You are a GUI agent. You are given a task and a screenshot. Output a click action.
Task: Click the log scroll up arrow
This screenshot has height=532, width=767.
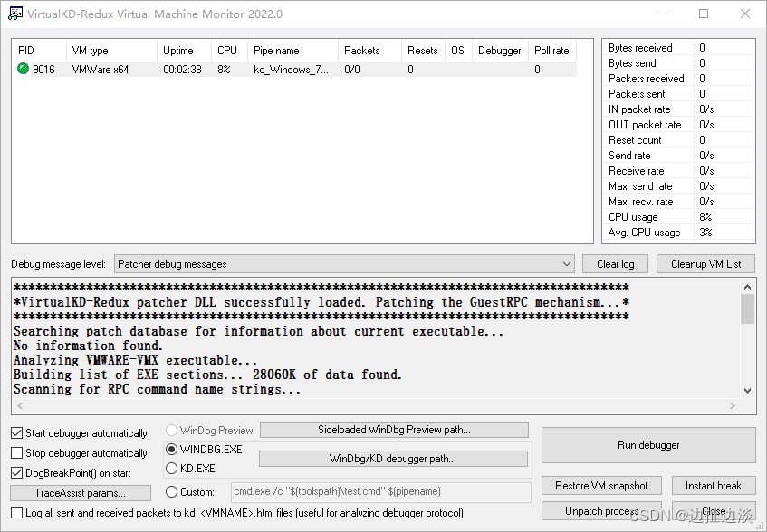747,287
